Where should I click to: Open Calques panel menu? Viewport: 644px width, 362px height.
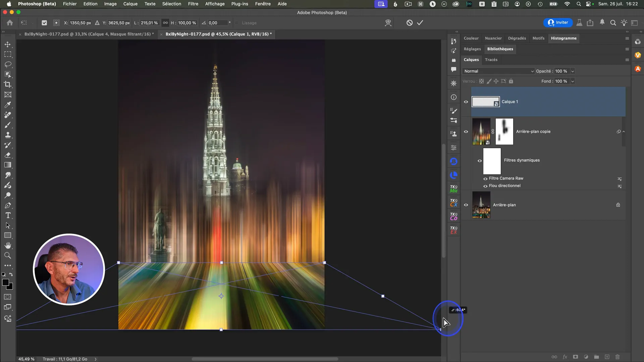(x=627, y=60)
